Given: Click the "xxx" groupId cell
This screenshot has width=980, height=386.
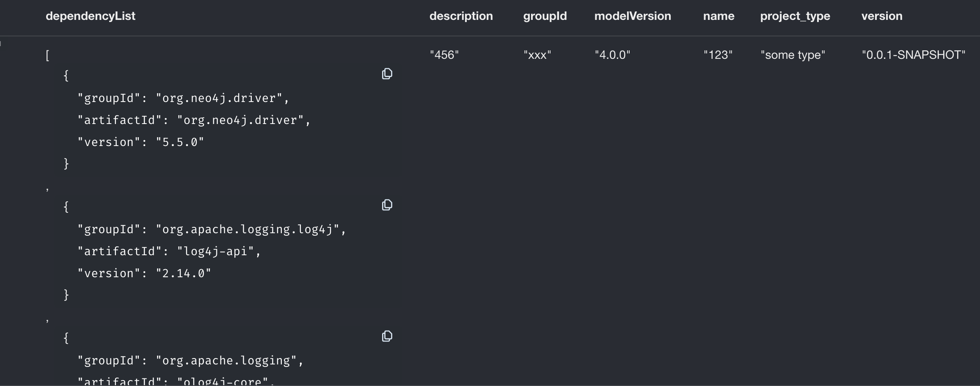Looking at the screenshot, I should (537, 55).
